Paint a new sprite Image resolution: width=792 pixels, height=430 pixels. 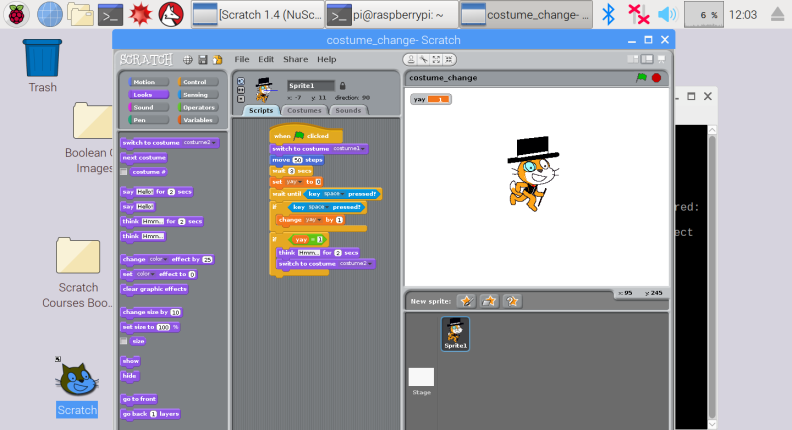[467, 301]
